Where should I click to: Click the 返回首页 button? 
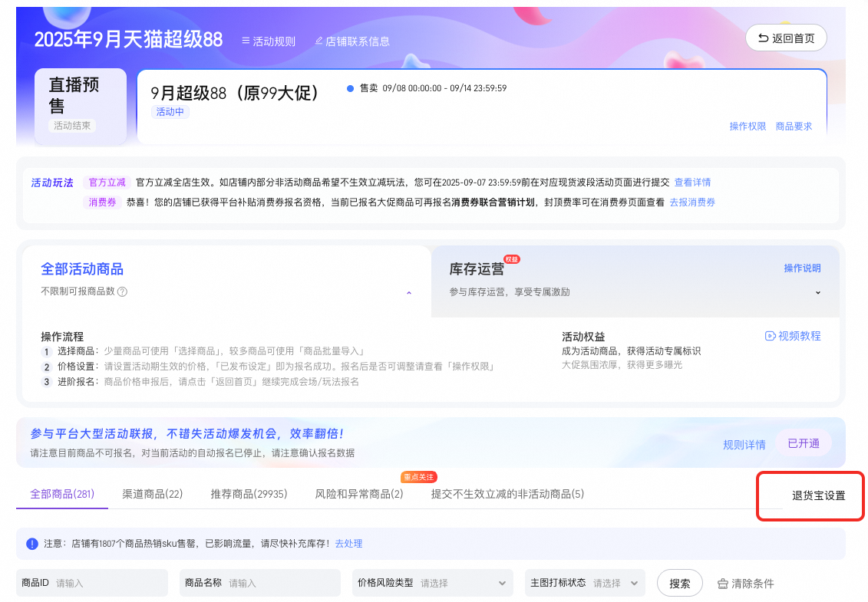[x=786, y=38]
